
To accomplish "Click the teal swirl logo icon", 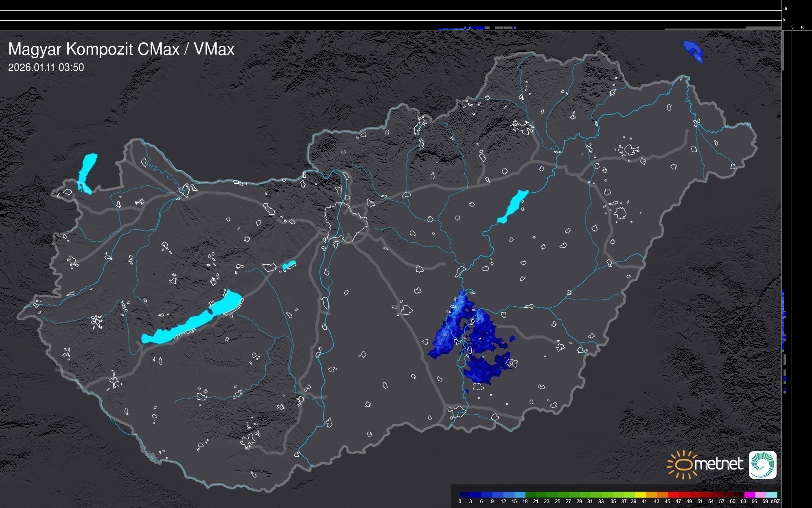I will [x=762, y=465].
